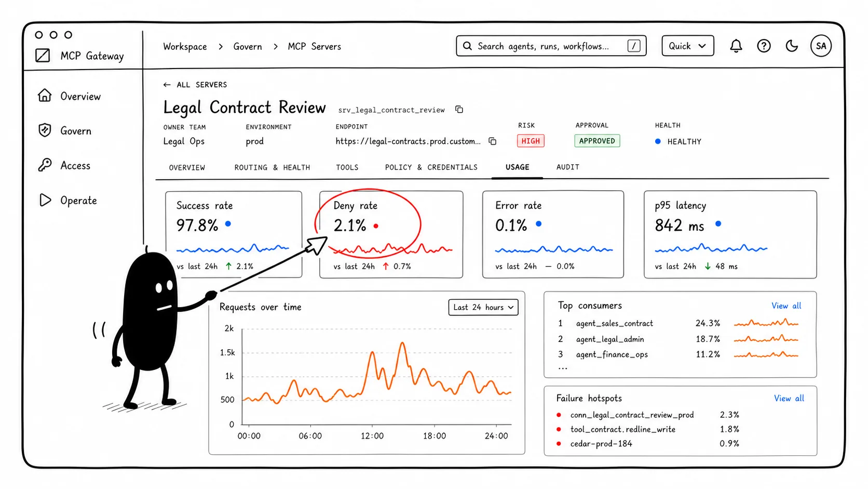The height and width of the screenshot is (489, 868).
Task: Open the Last 24 hours range dropdown
Action: (x=483, y=307)
